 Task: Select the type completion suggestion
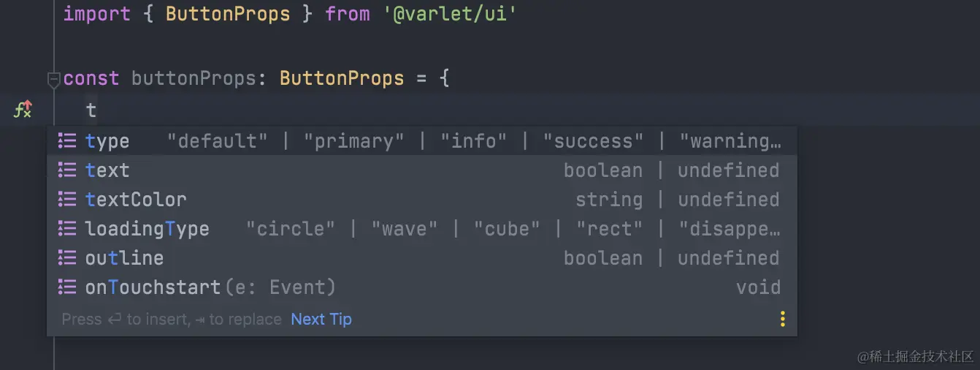(x=422, y=140)
